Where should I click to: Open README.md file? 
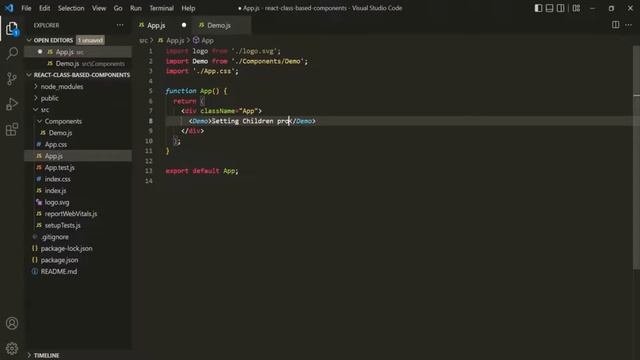pos(59,271)
